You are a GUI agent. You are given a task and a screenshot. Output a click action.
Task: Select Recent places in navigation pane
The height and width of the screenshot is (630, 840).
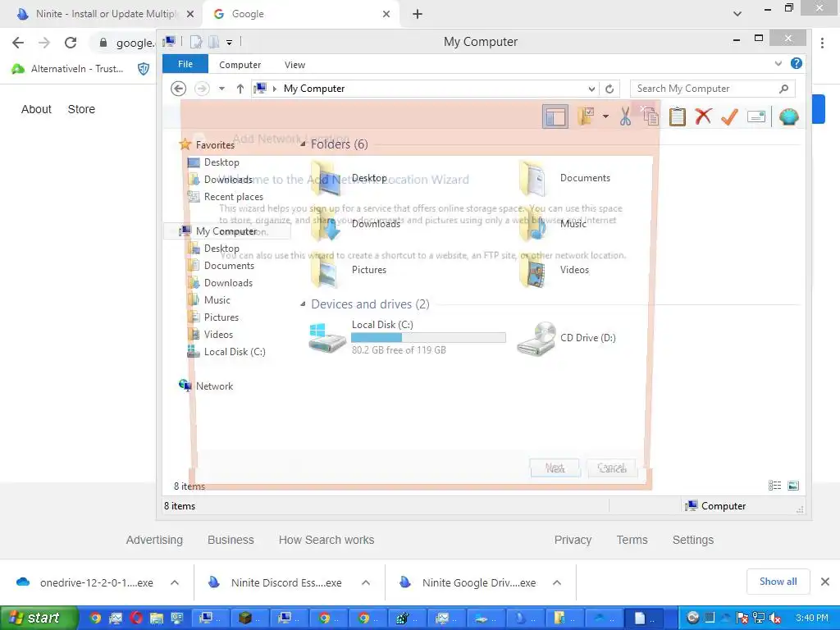coord(233,197)
